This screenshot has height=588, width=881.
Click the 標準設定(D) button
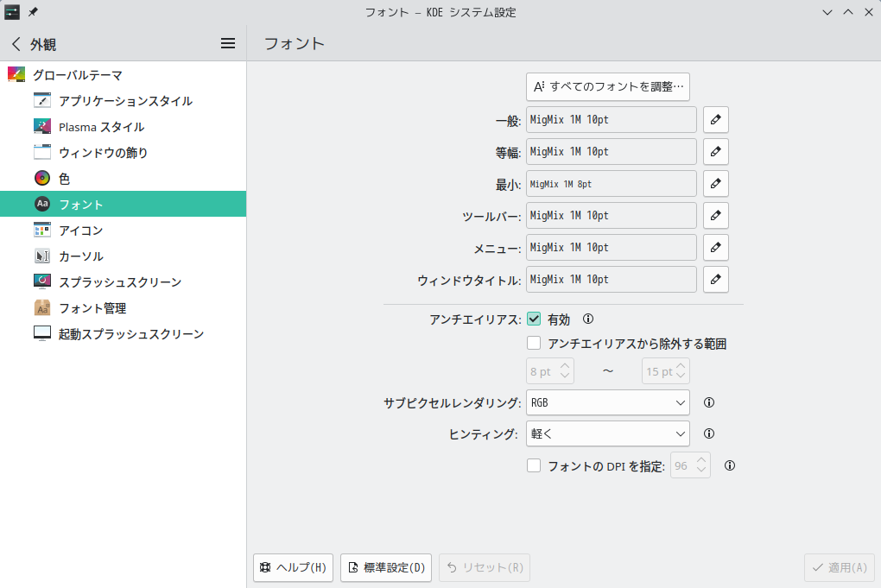pos(386,567)
